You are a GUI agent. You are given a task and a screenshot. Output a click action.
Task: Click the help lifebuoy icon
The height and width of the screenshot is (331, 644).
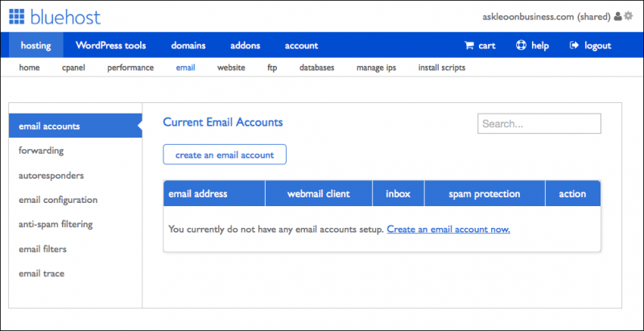(521, 45)
